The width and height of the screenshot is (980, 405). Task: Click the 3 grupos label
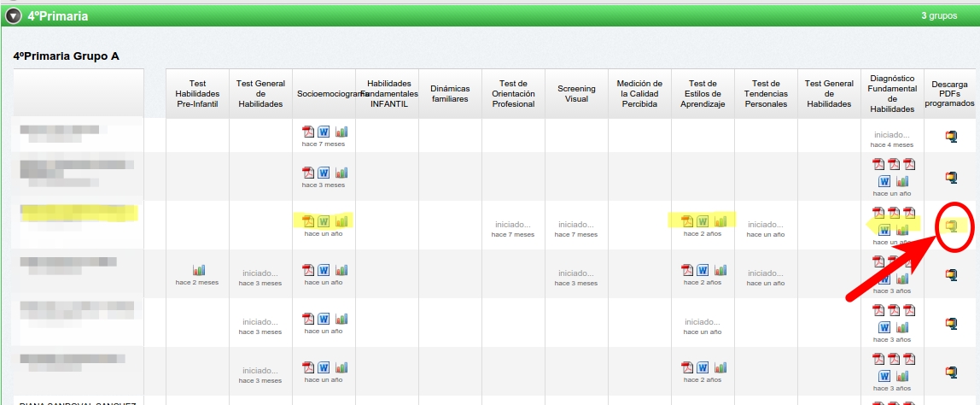point(939,15)
